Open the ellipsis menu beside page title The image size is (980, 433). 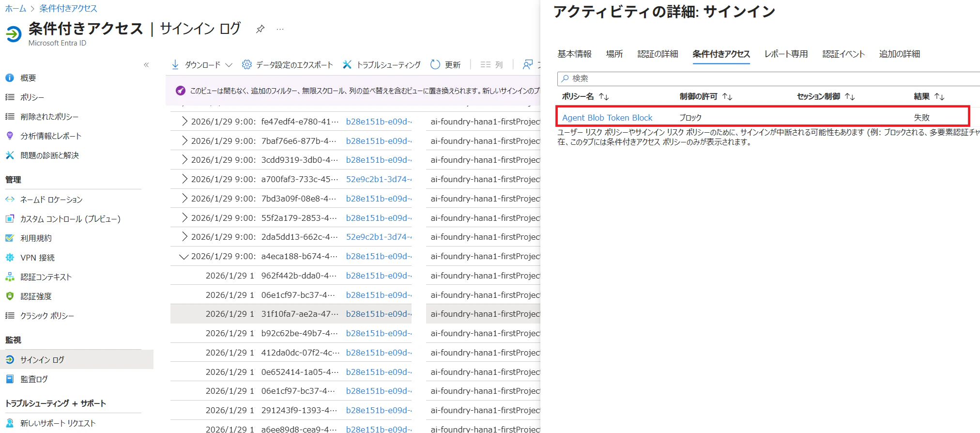click(x=280, y=29)
